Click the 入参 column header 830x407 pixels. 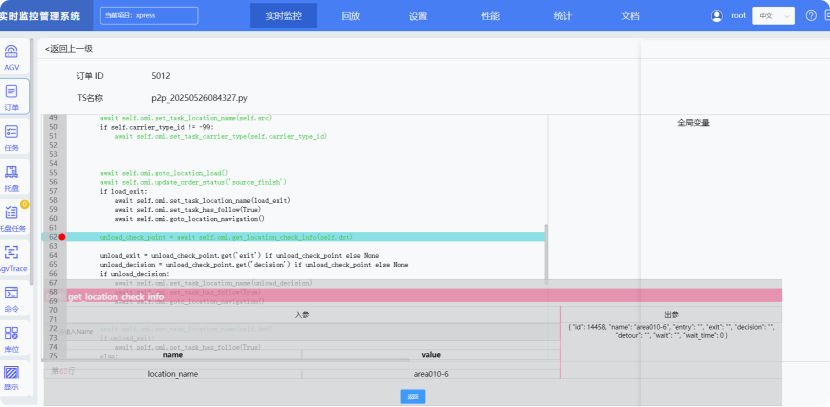point(302,315)
